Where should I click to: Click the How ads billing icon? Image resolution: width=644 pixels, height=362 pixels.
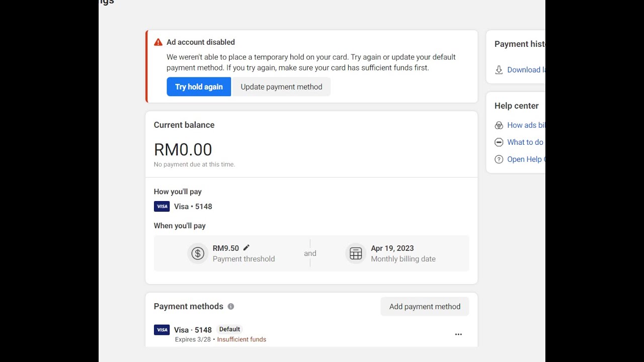click(499, 125)
